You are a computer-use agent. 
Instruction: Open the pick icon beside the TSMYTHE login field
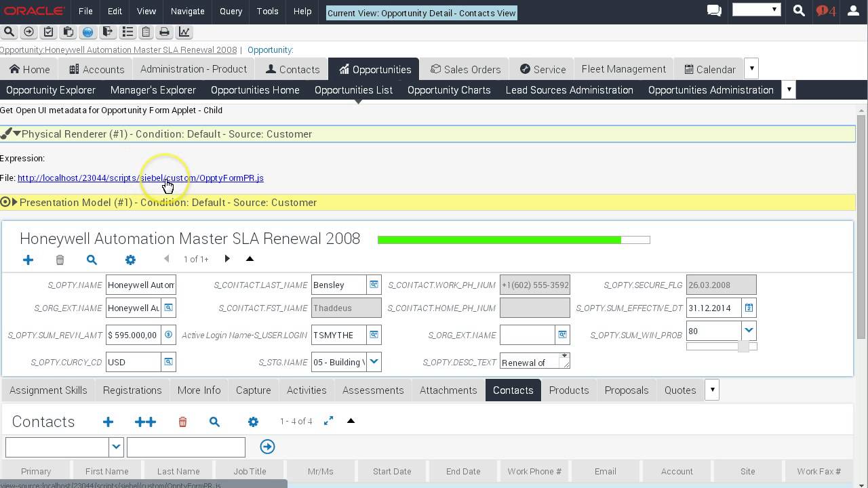coord(374,335)
